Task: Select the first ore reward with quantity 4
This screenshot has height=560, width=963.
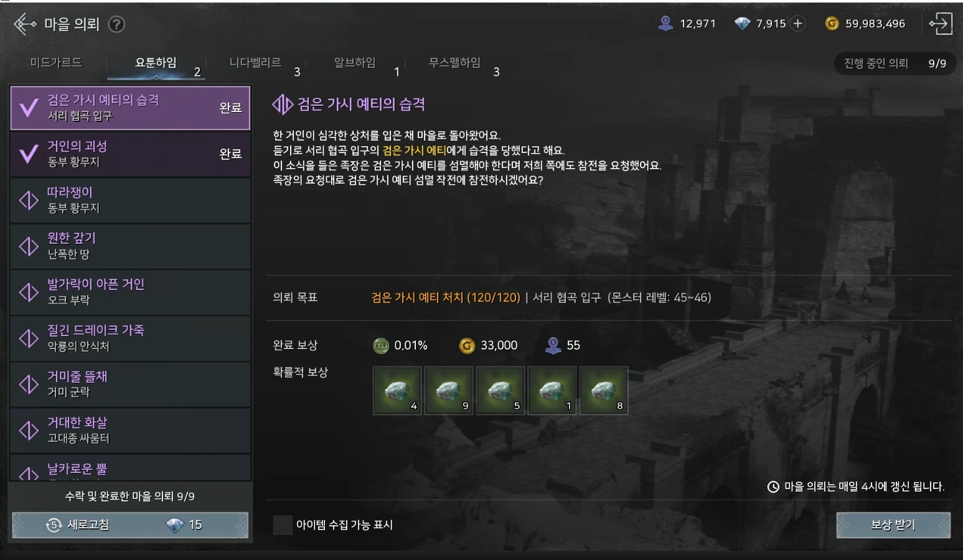Action: (397, 390)
